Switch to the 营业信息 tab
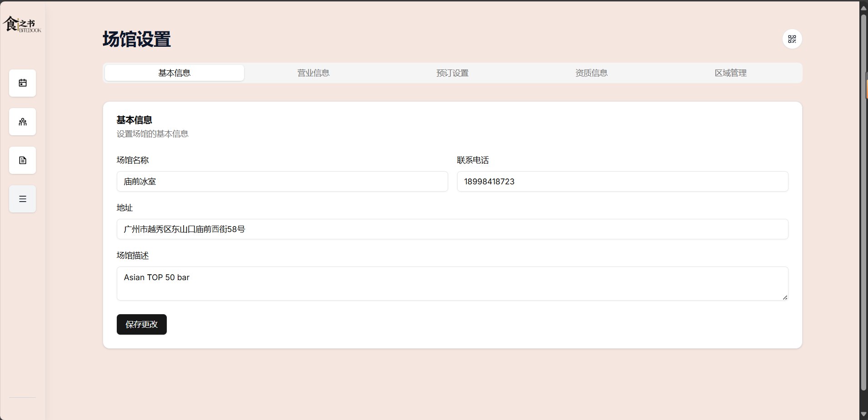The width and height of the screenshot is (868, 420). [313, 73]
